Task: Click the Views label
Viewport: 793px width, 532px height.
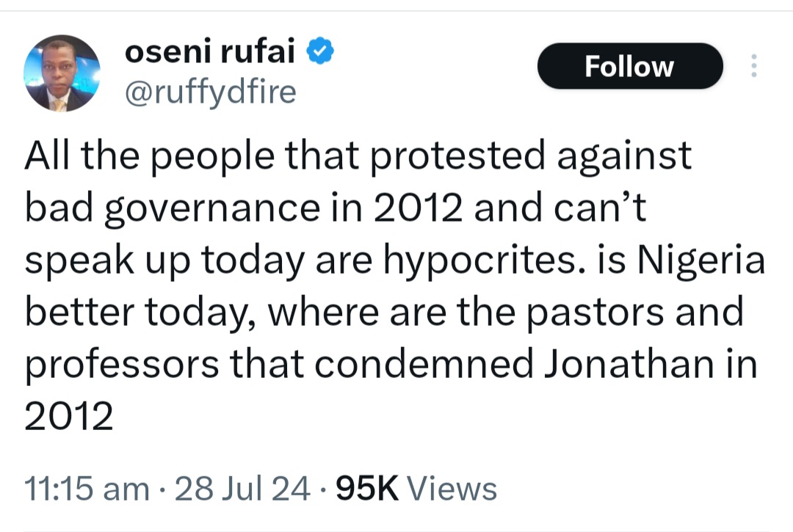Action: 452,489
